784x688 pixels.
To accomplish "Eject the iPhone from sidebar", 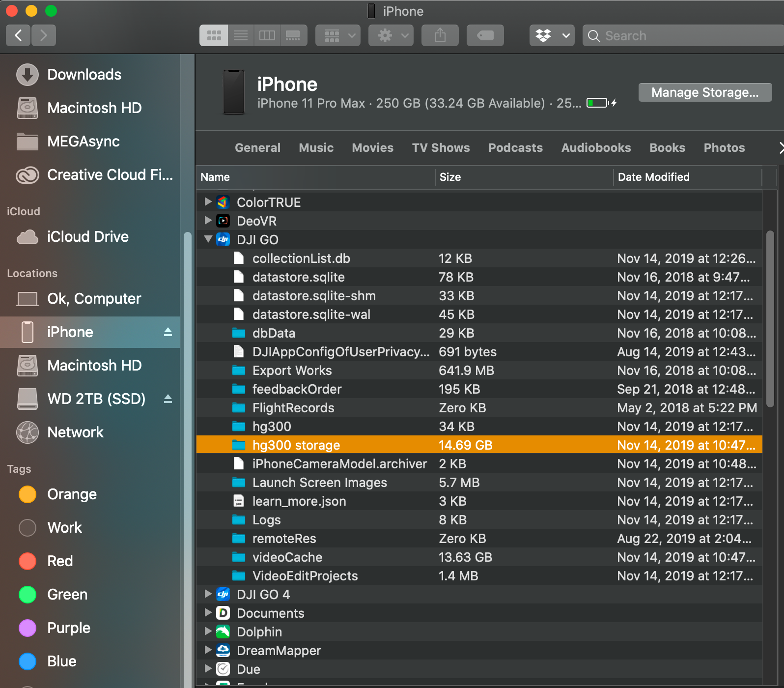I will [x=168, y=332].
